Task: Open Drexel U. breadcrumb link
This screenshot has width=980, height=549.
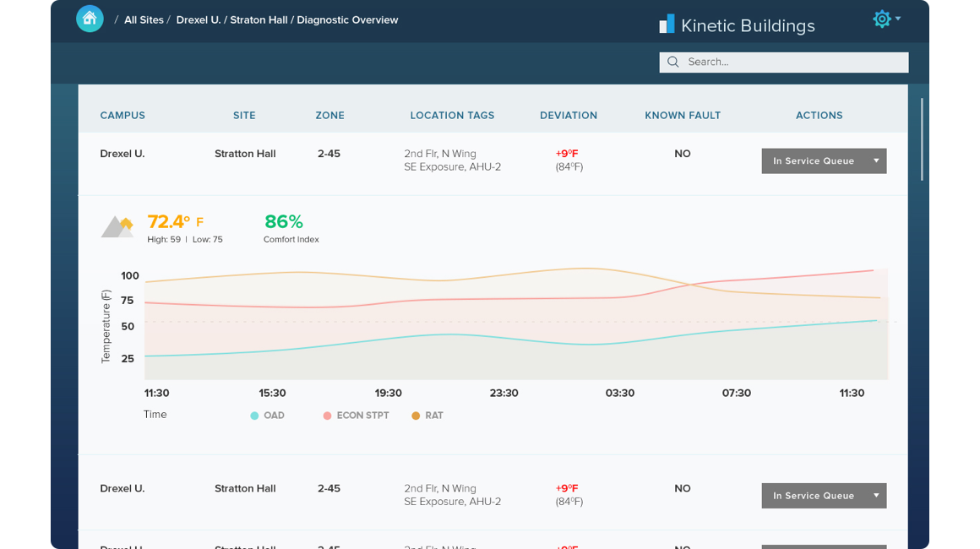Action: click(x=199, y=20)
